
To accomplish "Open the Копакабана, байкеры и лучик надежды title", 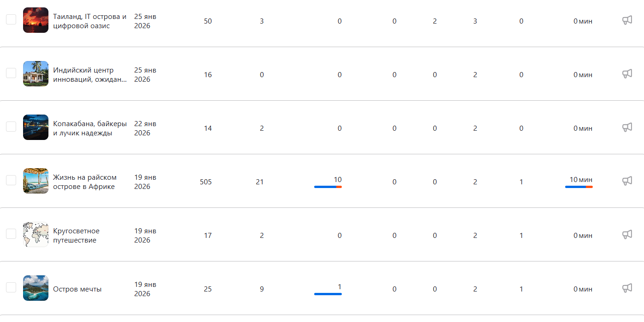I will 89,128.
